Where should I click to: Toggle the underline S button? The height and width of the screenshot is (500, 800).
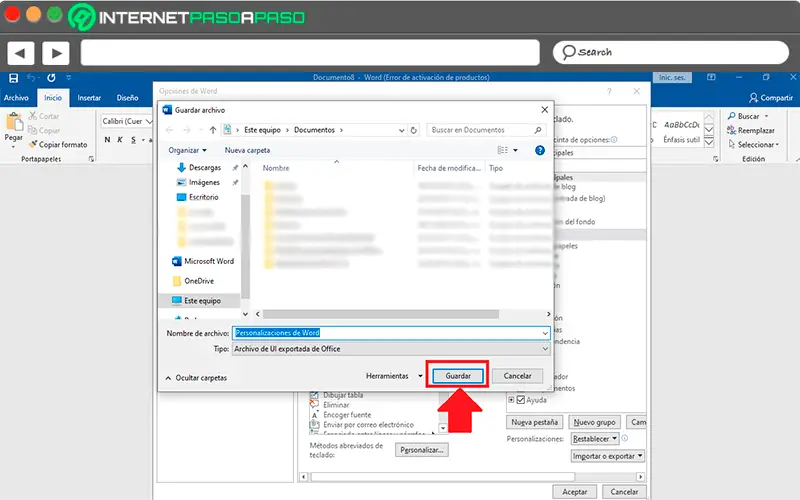pyautogui.click(x=133, y=140)
